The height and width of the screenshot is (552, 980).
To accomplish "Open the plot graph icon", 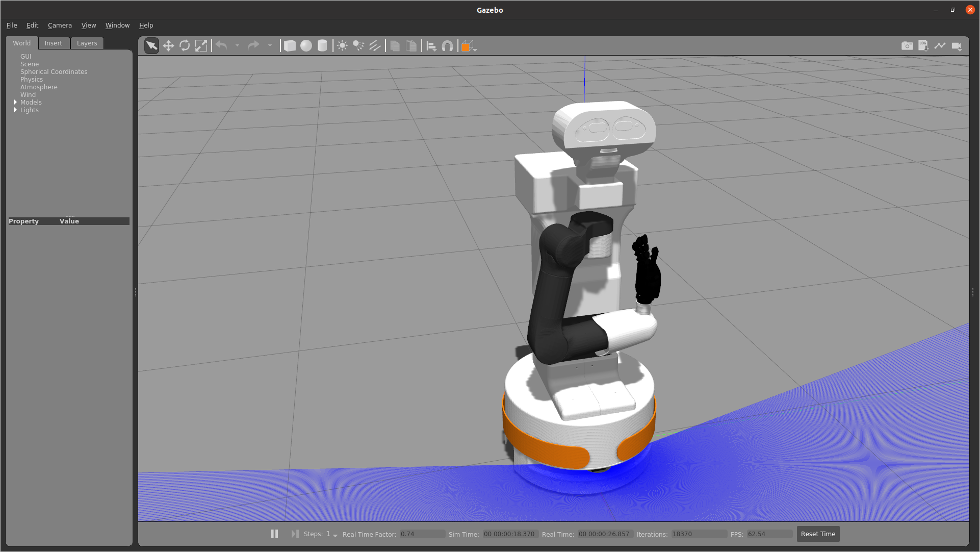I will click(940, 46).
